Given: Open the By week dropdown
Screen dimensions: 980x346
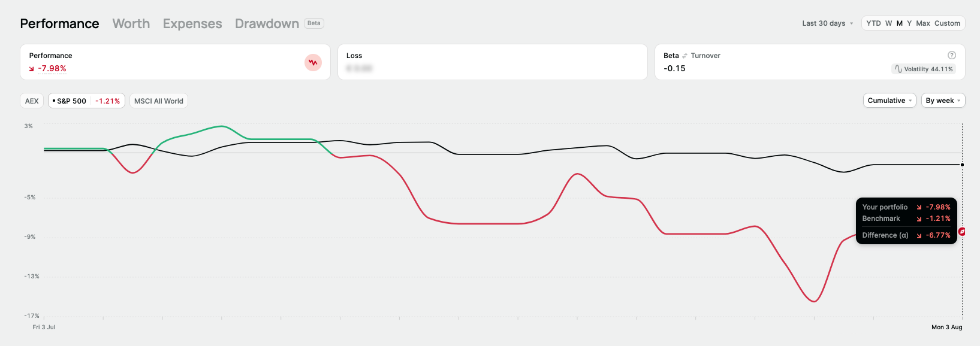Looking at the screenshot, I should (943, 101).
